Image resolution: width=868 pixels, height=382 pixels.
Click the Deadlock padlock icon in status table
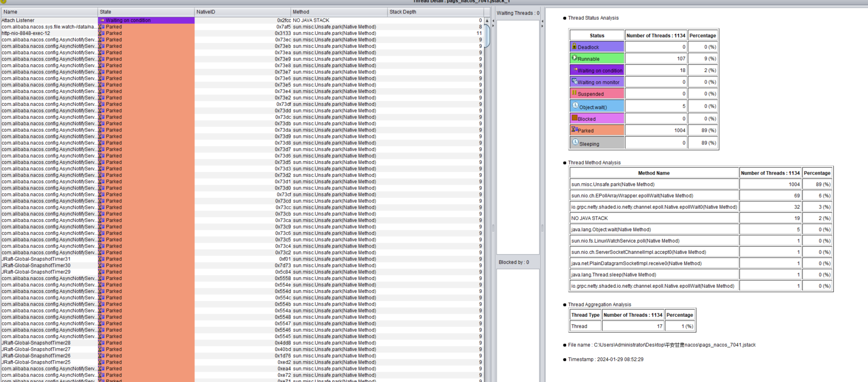coord(574,46)
